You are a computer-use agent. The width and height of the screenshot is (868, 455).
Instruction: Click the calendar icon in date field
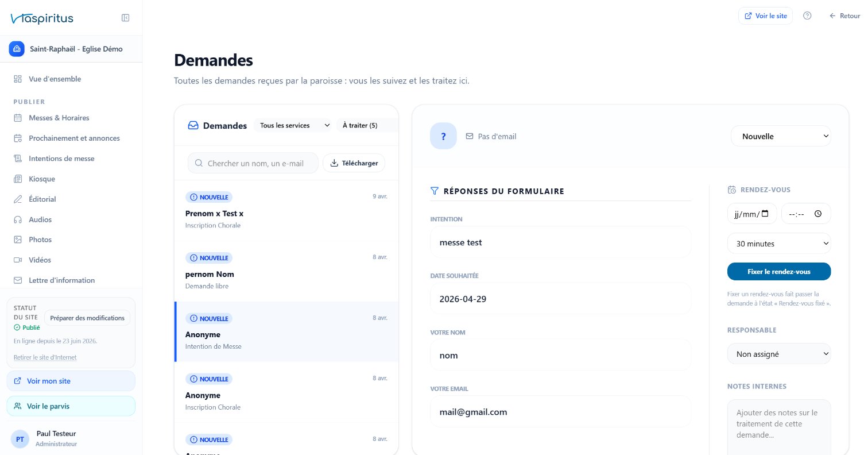click(765, 214)
